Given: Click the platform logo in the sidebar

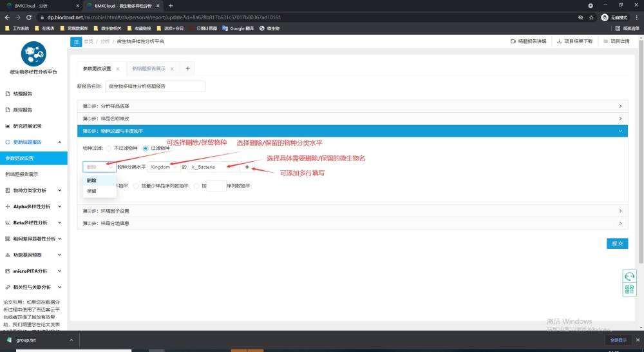Looking at the screenshot, I should [33, 54].
